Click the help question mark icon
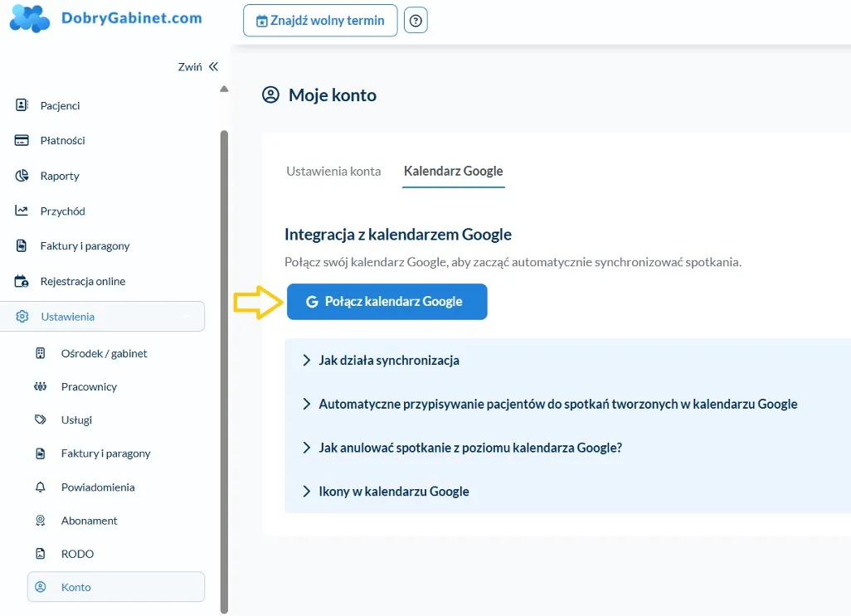Viewport: 851px width, 616px height. [x=416, y=21]
